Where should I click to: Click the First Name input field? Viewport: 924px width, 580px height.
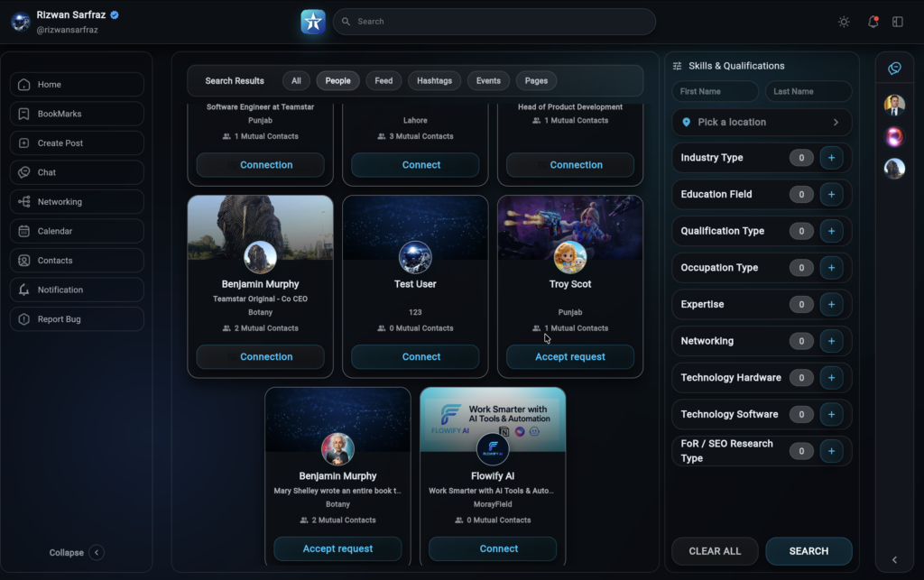[714, 91]
